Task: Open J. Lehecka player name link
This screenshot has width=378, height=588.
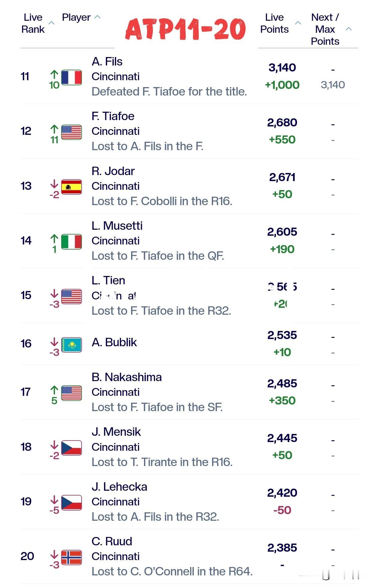Action: (119, 487)
